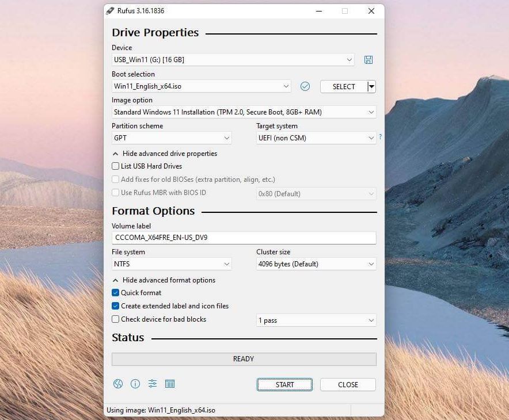Open the Boot selection dropdown

point(202,86)
